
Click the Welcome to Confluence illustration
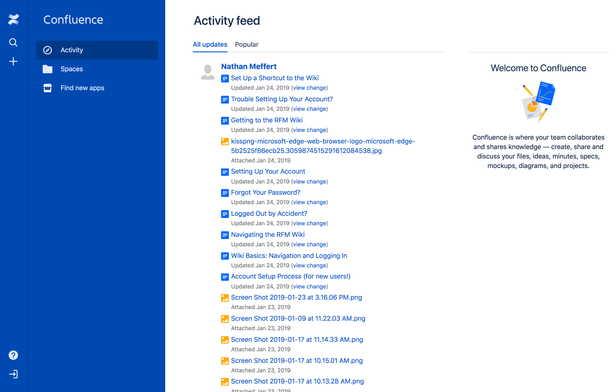[x=538, y=101]
